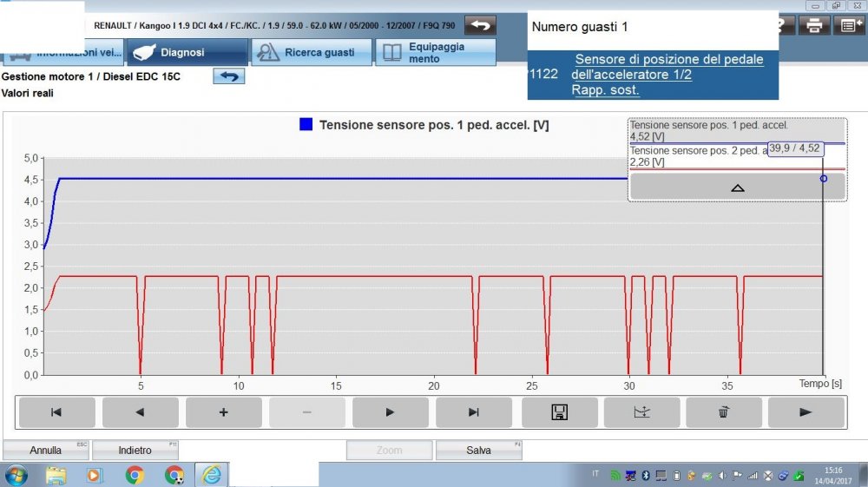Click the blue legend color square

click(x=306, y=125)
